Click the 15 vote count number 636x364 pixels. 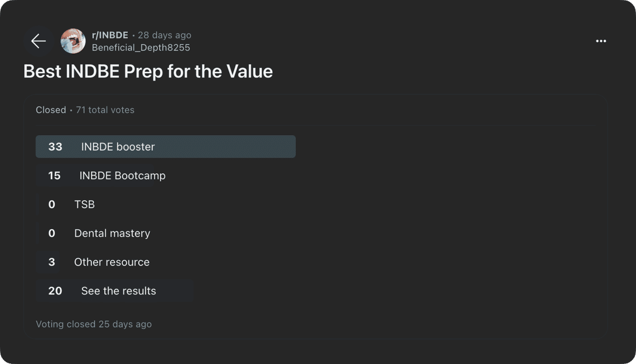tap(54, 175)
